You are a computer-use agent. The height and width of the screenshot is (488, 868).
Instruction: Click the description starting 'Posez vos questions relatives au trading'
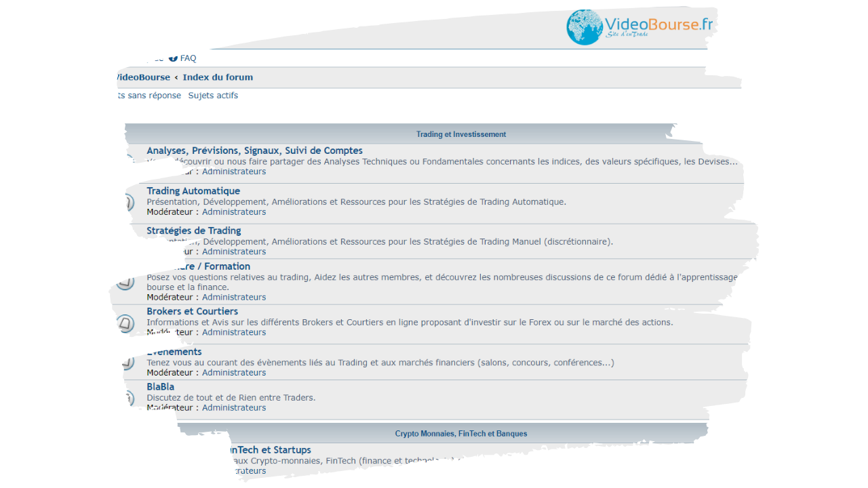(x=442, y=282)
